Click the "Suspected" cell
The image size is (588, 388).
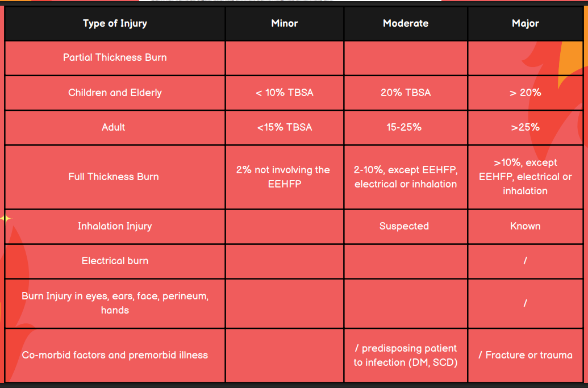pyautogui.click(x=404, y=226)
